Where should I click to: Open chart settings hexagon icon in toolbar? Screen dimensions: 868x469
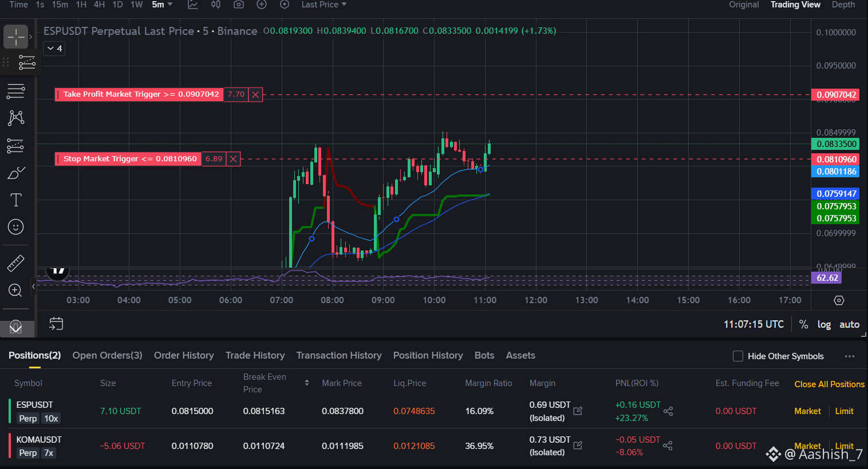(x=285, y=5)
